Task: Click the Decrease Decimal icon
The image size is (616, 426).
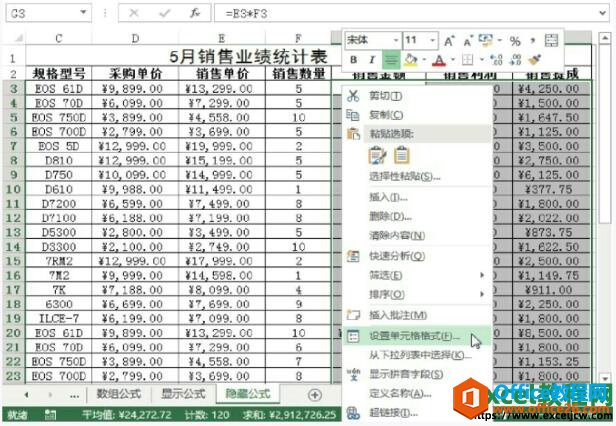Action: click(x=515, y=60)
